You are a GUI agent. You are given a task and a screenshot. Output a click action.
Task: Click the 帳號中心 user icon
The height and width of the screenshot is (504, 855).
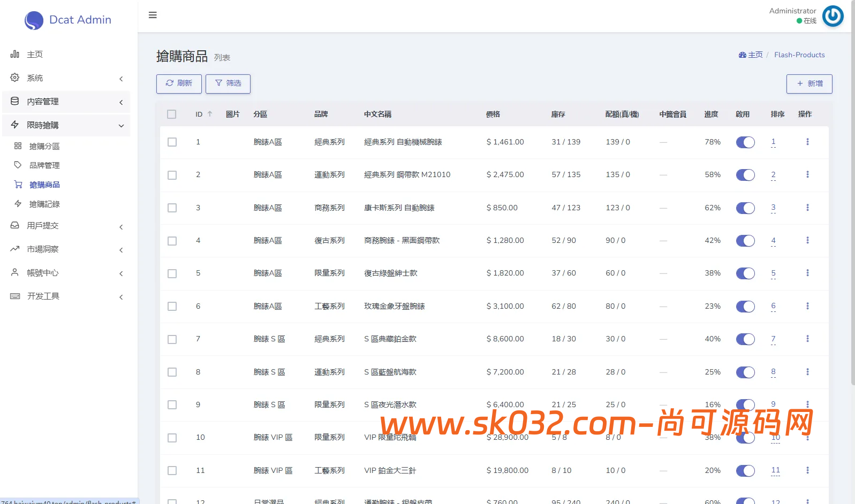[15, 272]
